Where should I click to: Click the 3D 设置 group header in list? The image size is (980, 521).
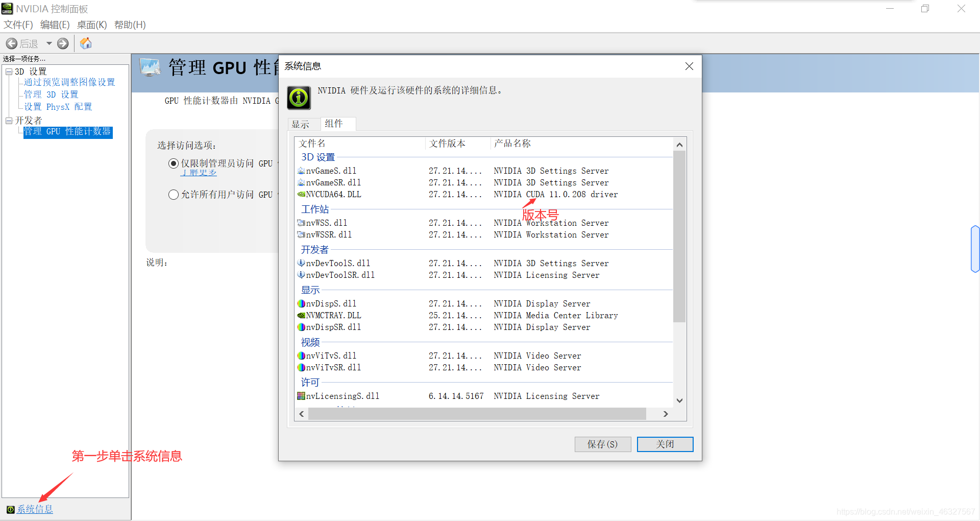pos(318,157)
